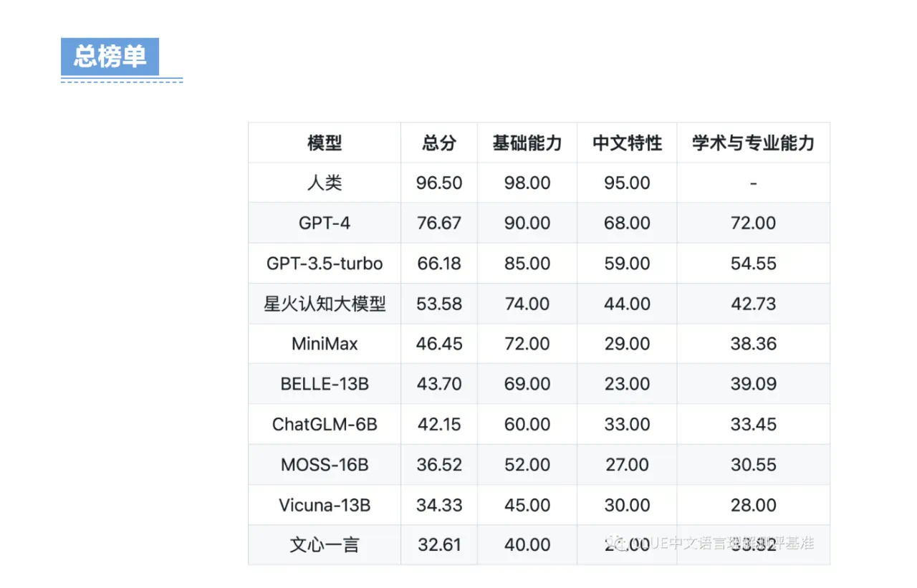Click the ChatGLM-6B model cell
The image size is (917, 588).
[x=325, y=424]
